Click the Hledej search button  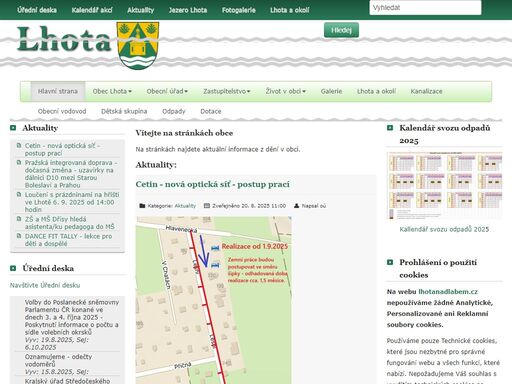tap(341, 30)
